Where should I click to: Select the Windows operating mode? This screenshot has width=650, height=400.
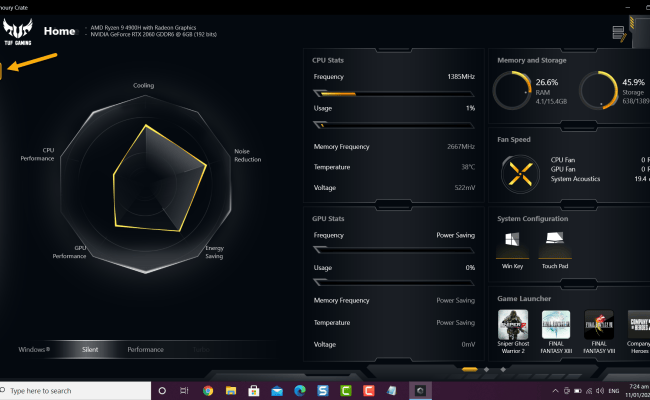click(34, 349)
